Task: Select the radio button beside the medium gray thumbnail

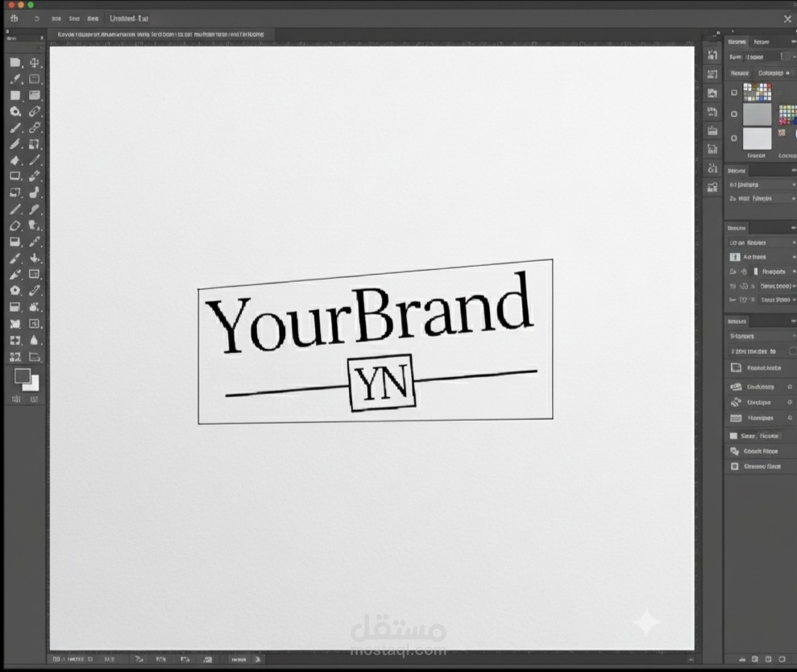Action: click(x=734, y=114)
